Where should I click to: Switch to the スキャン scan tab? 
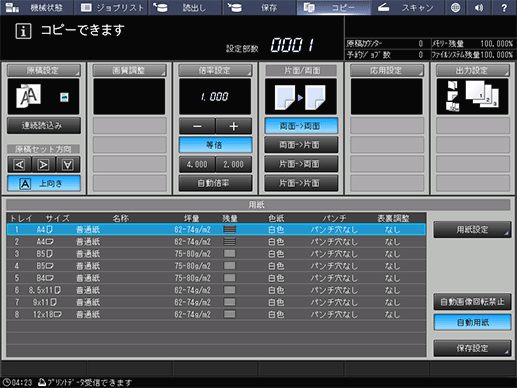[x=407, y=7]
